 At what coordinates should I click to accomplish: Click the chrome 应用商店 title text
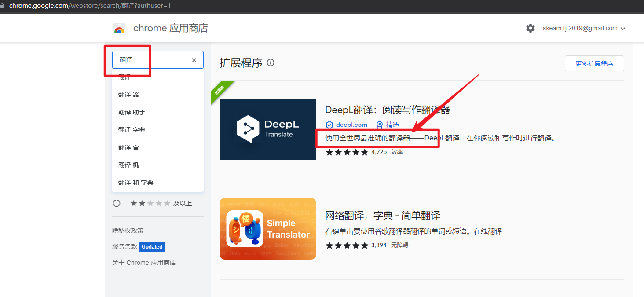click(x=171, y=29)
